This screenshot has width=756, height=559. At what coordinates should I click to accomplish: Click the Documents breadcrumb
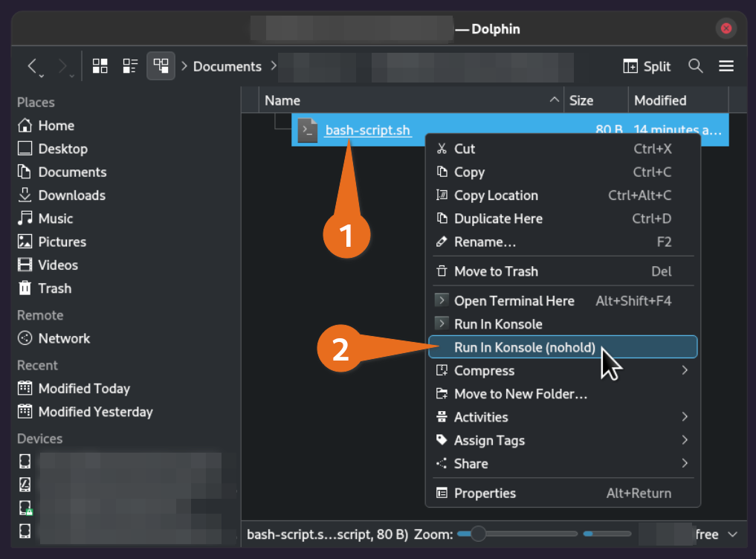click(227, 67)
